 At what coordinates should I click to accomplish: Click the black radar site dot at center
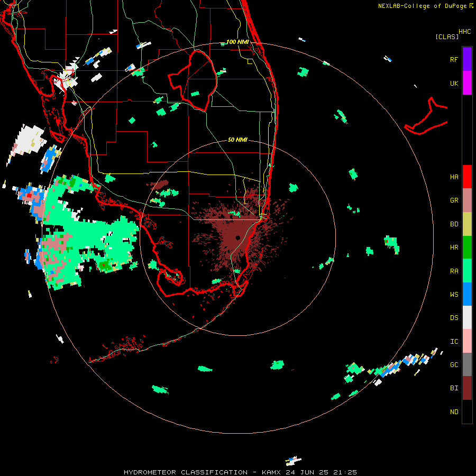(237, 237)
